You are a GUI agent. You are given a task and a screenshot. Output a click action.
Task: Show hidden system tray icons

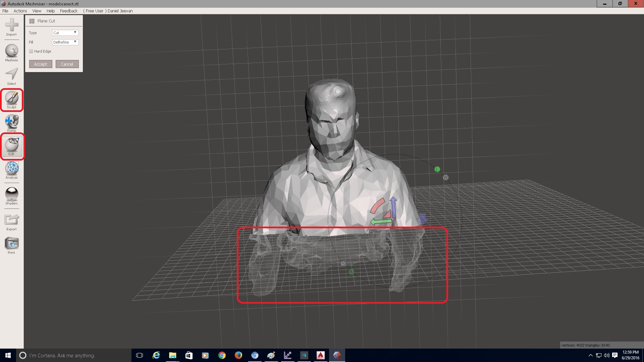tap(591, 355)
